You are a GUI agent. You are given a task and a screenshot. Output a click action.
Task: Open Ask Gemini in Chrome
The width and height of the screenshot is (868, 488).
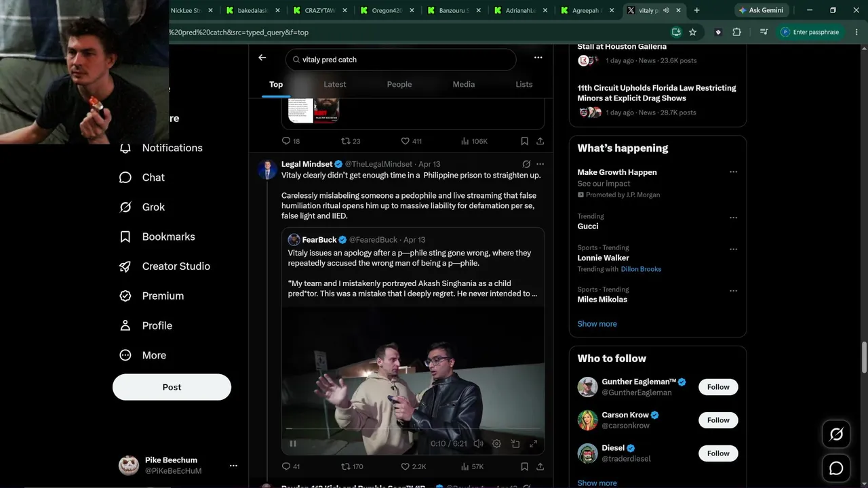click(761, 10)
